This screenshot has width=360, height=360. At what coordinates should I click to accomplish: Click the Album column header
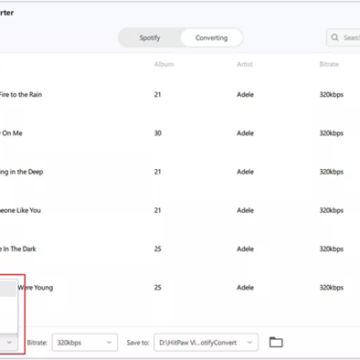point(164,64)
